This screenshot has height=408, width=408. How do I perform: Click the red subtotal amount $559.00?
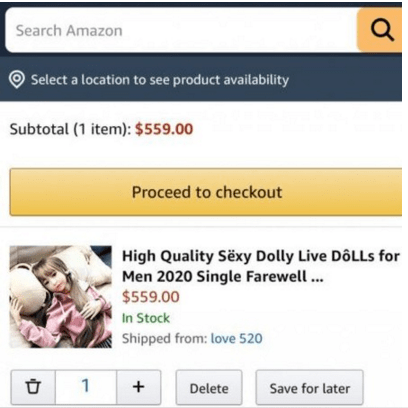point(164,129)
